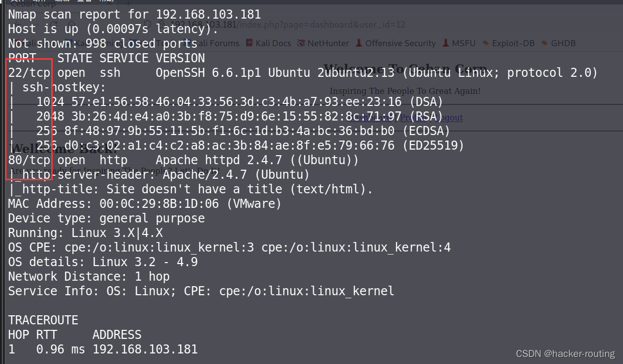Switch to the Ceban Corp browser tab
The height and width of the screenshot is (364, 623).
coord(33,4)
